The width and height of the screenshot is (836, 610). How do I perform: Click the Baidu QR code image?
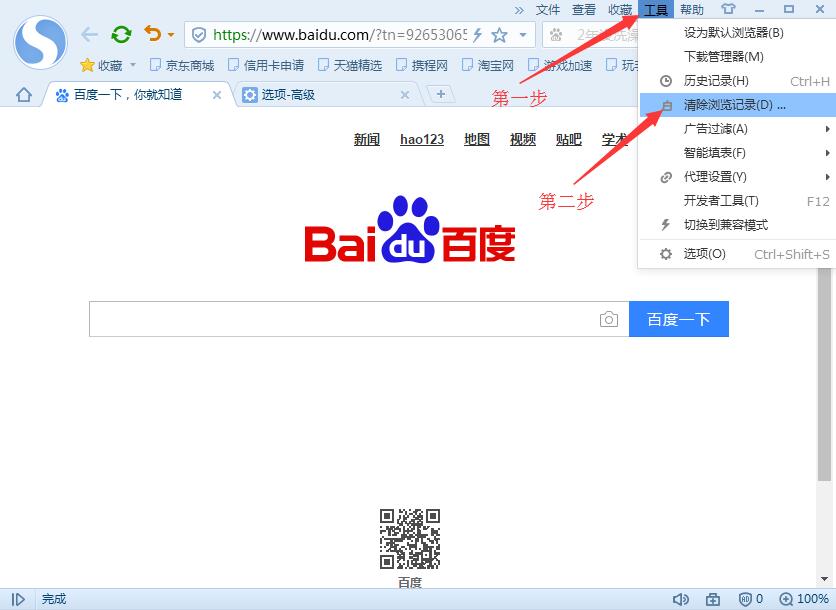[x=409, y=539]
